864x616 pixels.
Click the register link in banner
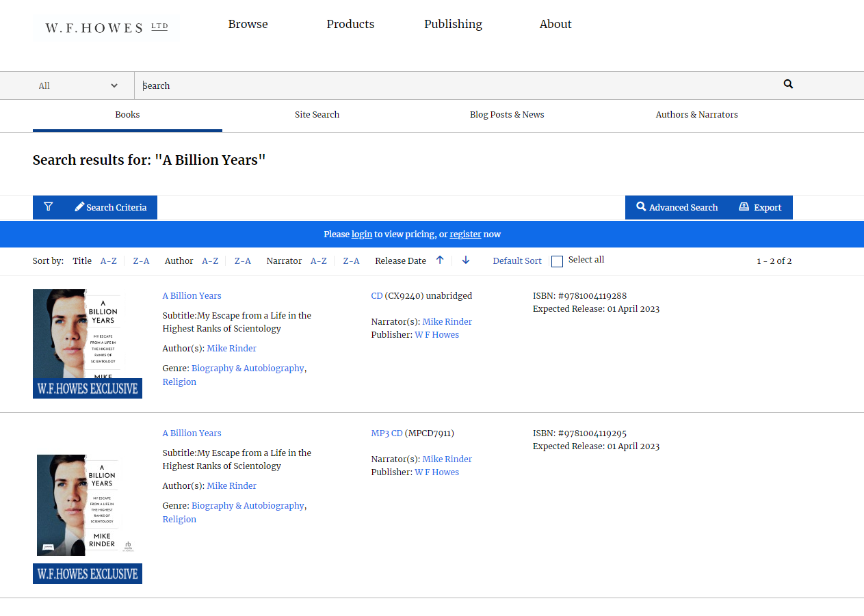(x=465, y=235)
